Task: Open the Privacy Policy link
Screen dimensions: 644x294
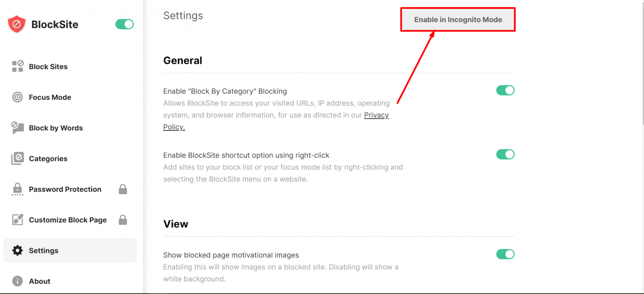Action: pyautogui.click(x=376, y=115)
